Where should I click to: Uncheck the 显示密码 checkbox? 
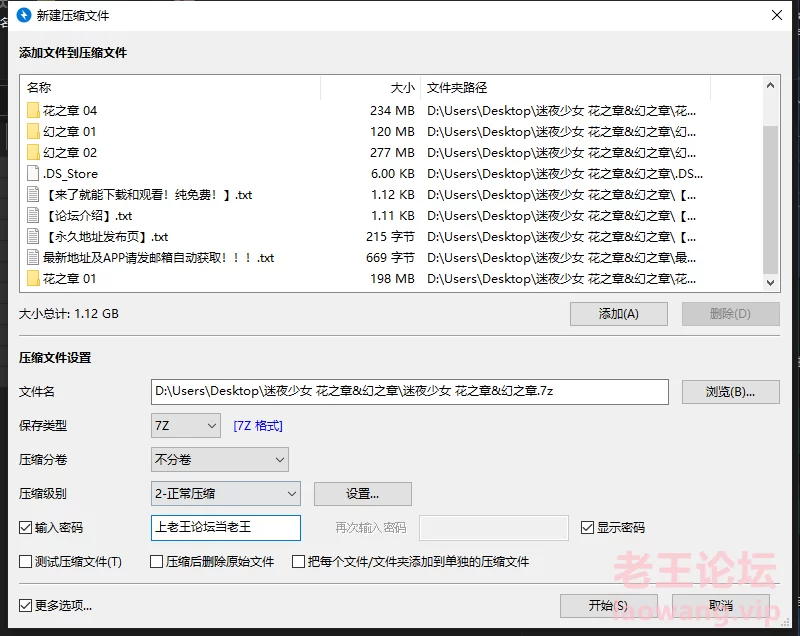coord(587,527)
